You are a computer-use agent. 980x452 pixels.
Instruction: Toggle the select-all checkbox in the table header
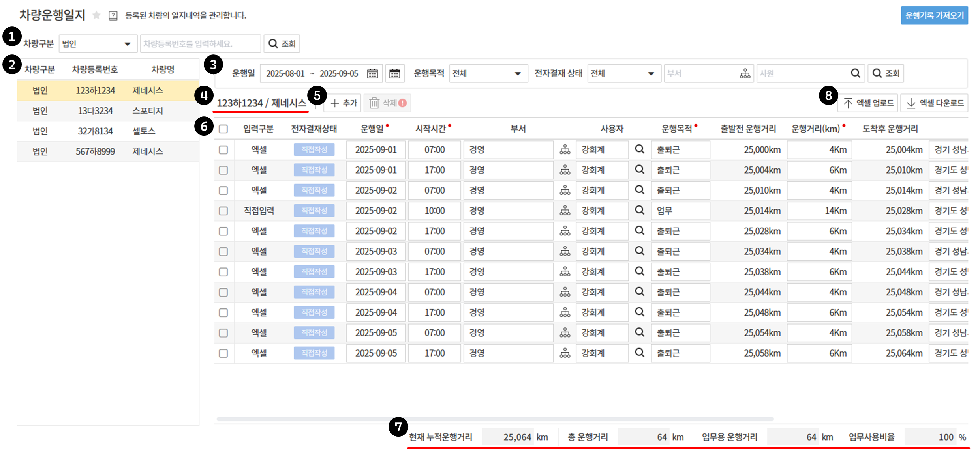(223, 129)
